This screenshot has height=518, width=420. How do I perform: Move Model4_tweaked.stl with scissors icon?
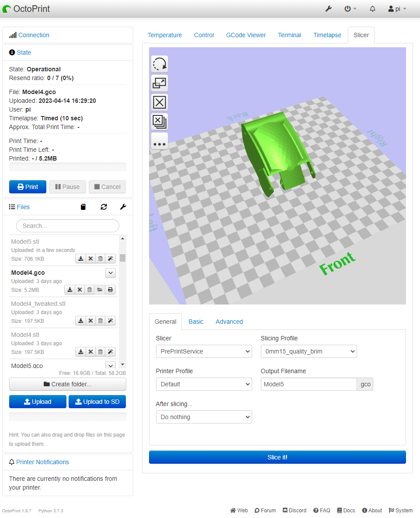tap(90, 321)
